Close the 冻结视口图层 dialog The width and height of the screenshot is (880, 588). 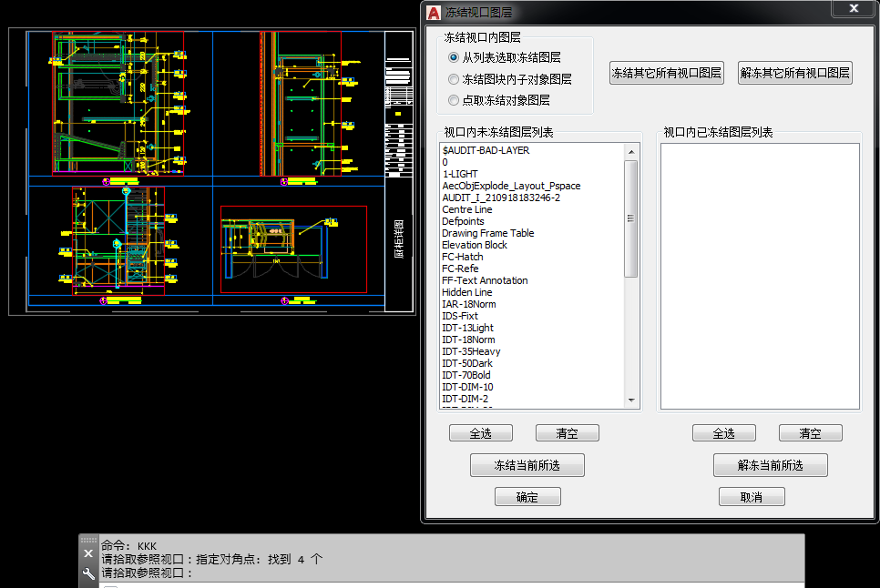[x=854, y=8]
